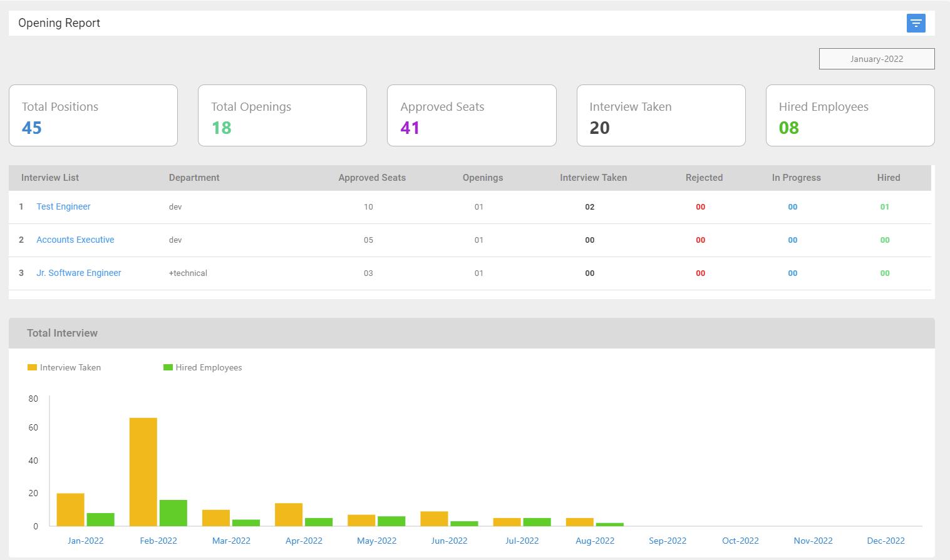Click the Jul-2022 Hired Employees green bar
The width and height of the screenshot is (950, 560).
coord(537,522)
